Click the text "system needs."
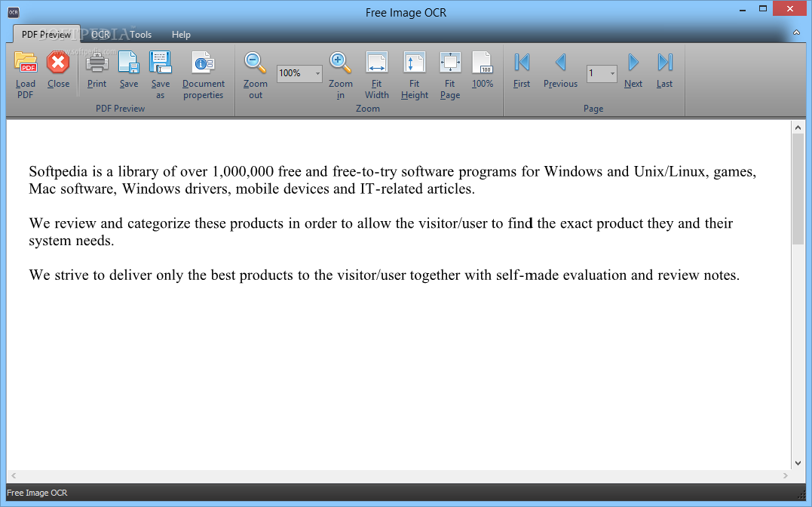 (72, 241)
